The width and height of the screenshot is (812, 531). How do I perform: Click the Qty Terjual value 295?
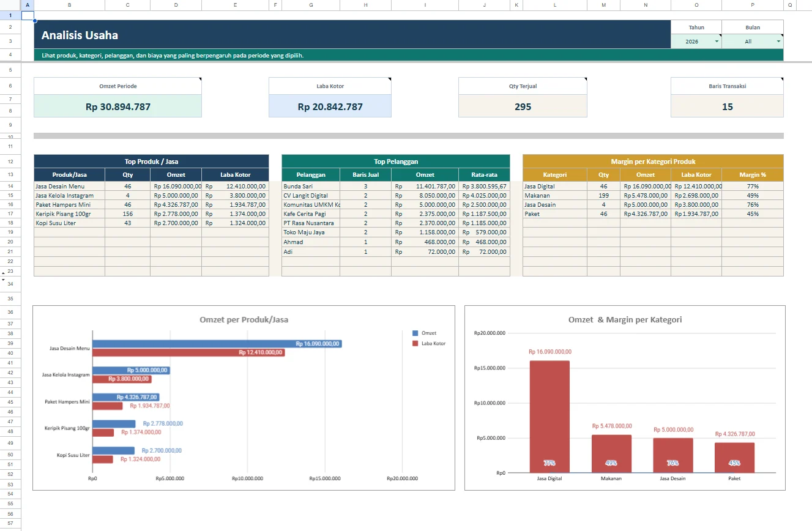point(523,106)
